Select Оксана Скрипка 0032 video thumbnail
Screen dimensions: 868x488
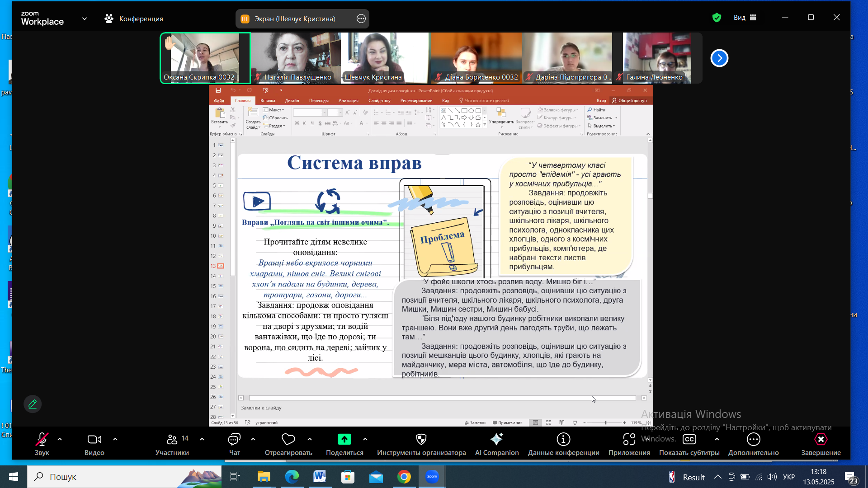[205, 58]
